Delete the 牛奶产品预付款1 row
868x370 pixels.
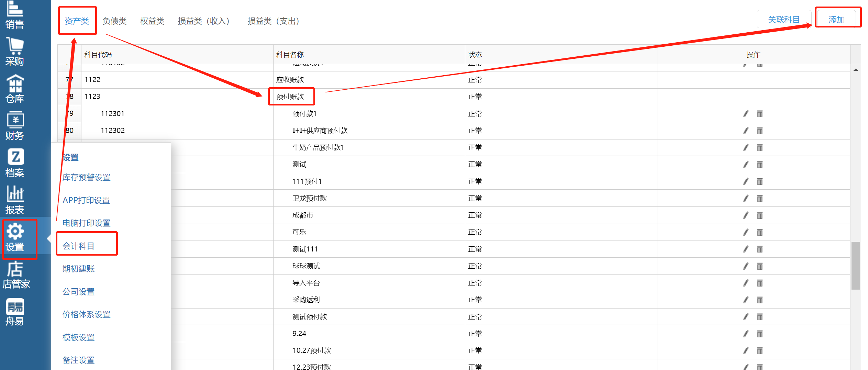coord(760,148)
